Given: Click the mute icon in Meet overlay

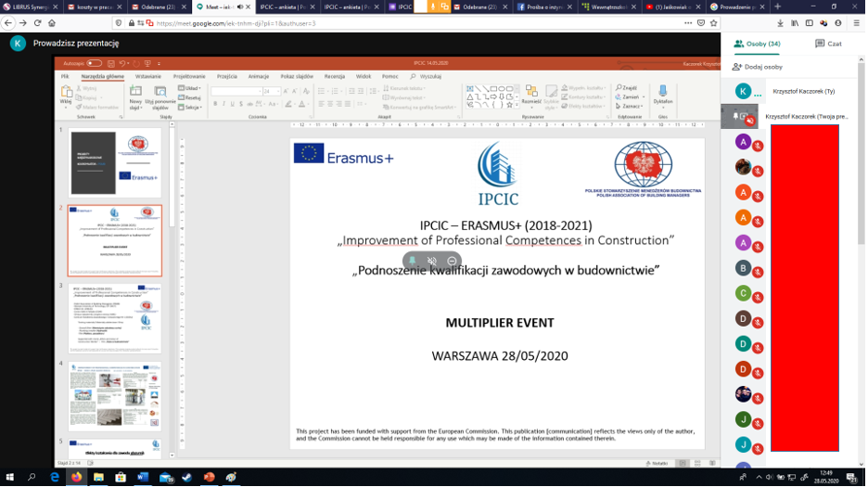Looking at the screenshot, I should pyautogui.click(x=432, y=261).
